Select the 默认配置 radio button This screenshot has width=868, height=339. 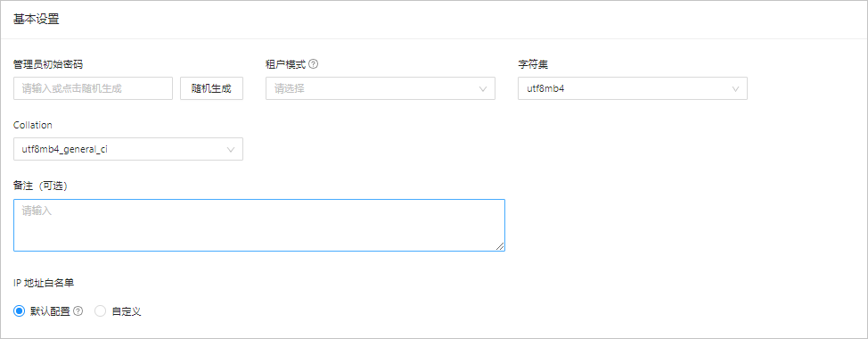click(19, 311)
